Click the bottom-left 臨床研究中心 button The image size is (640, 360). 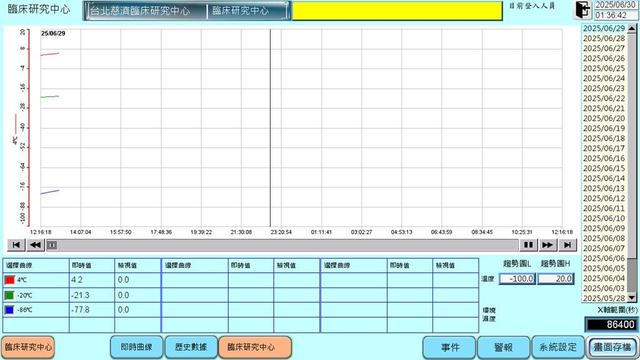28,347
